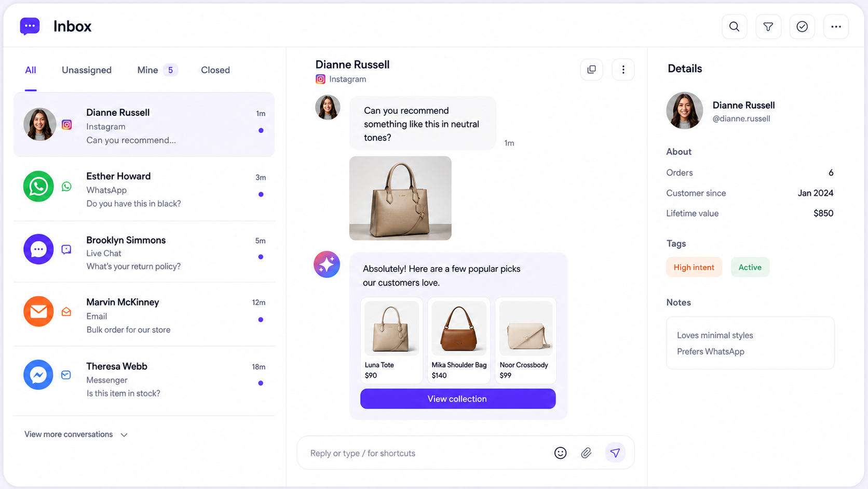Click "Loves minimal styles" note line
Viewport: 868px width, 489px height.
[715, 336]
